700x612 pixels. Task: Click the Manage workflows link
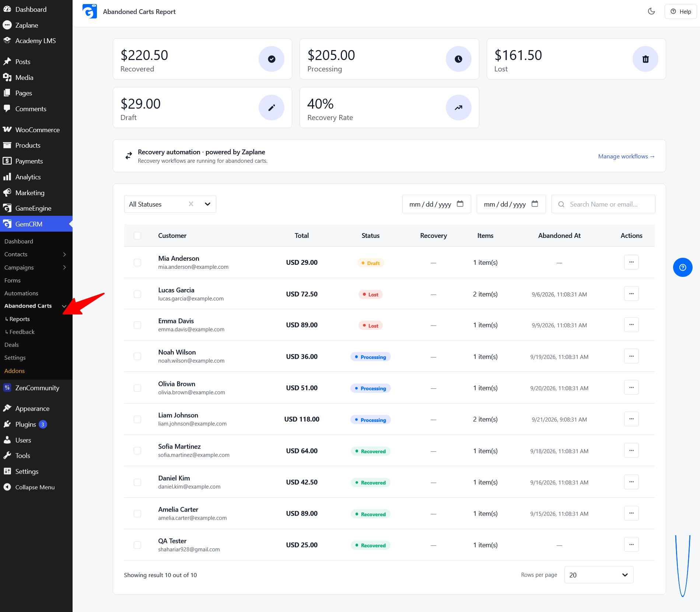pos(626,156)
